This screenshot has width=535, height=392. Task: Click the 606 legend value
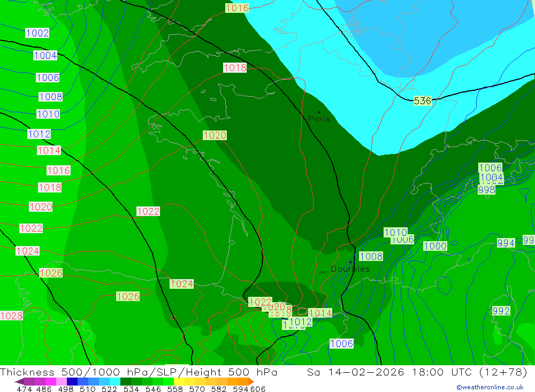click(x=258, y=389)
